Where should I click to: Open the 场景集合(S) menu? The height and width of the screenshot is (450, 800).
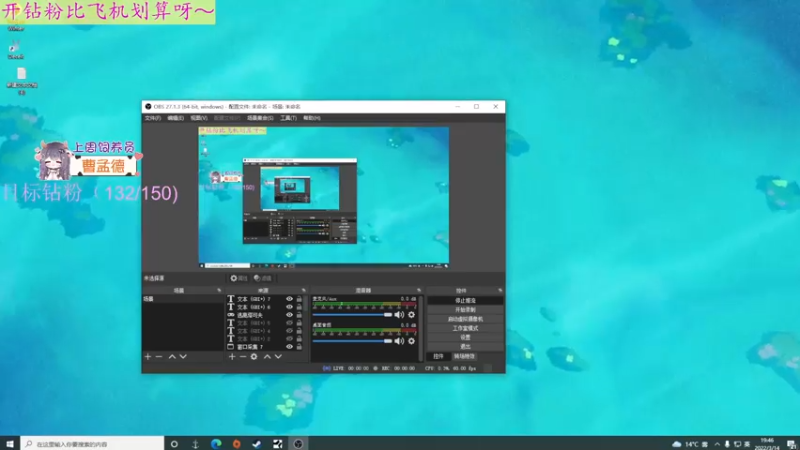(260, 118)
